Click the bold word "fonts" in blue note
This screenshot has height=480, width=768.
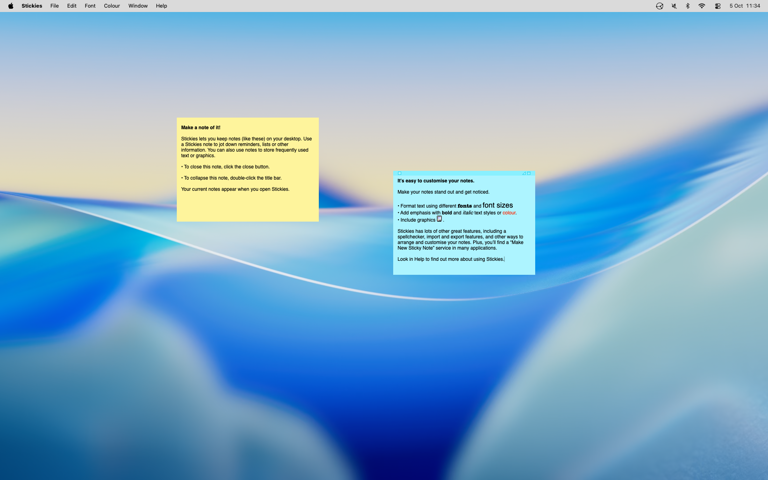pos(465,206)
